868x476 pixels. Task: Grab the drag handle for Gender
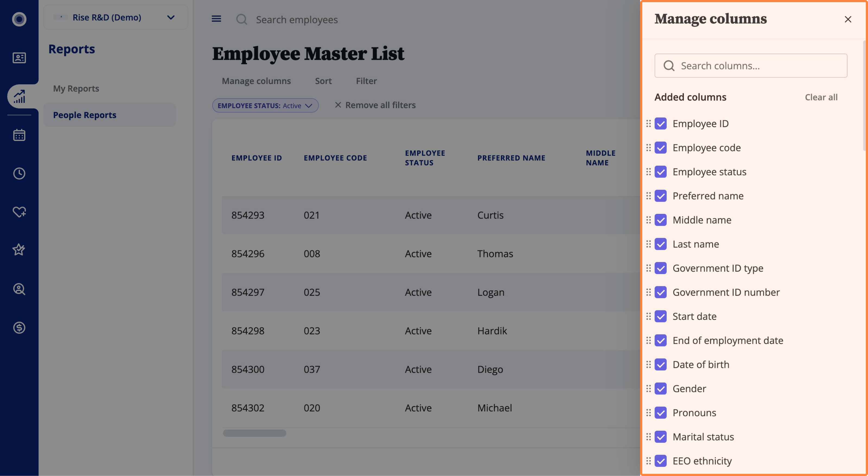(x=648, y=388)
